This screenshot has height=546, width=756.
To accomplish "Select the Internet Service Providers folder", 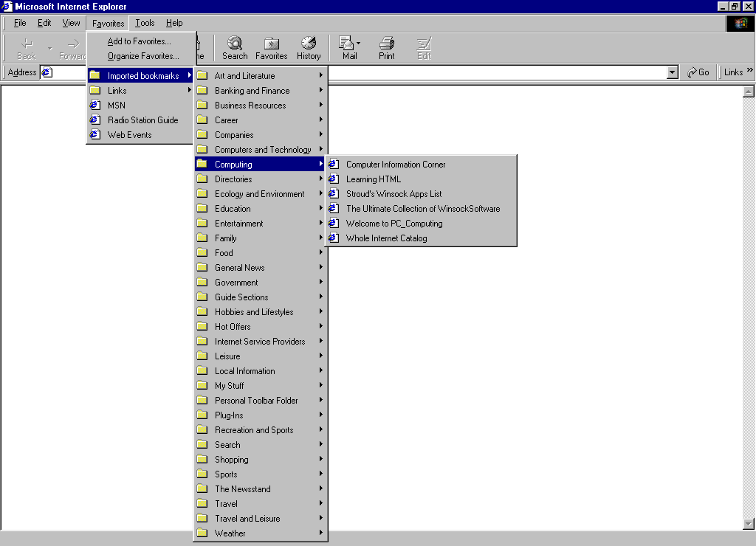I will tap(261, 341).
